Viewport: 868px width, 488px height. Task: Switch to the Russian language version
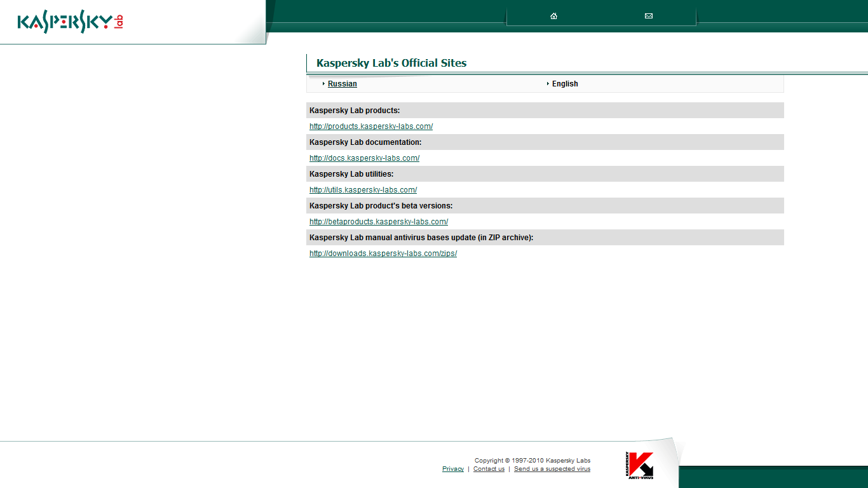(342, 84)
